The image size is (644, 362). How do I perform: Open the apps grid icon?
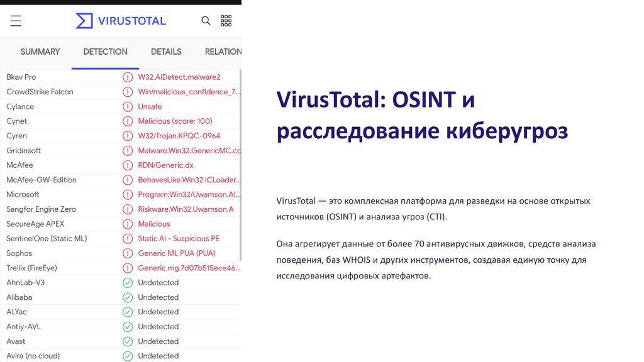click(x=226, y=21)
